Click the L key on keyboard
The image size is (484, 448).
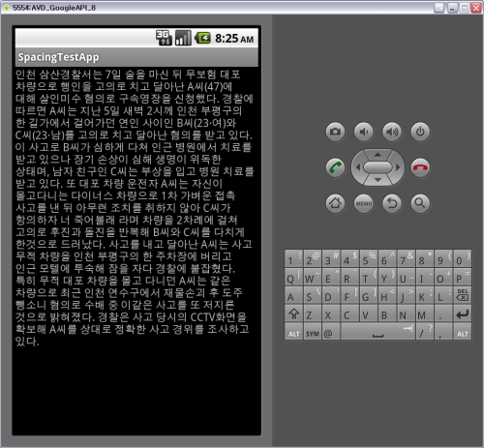point(443,295)
